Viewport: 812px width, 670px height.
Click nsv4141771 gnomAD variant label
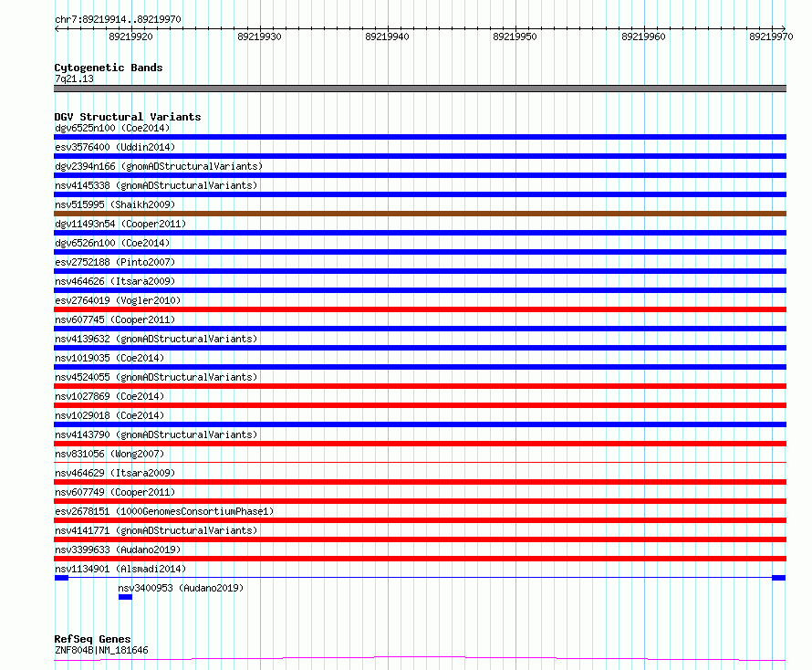coord(156,530)
